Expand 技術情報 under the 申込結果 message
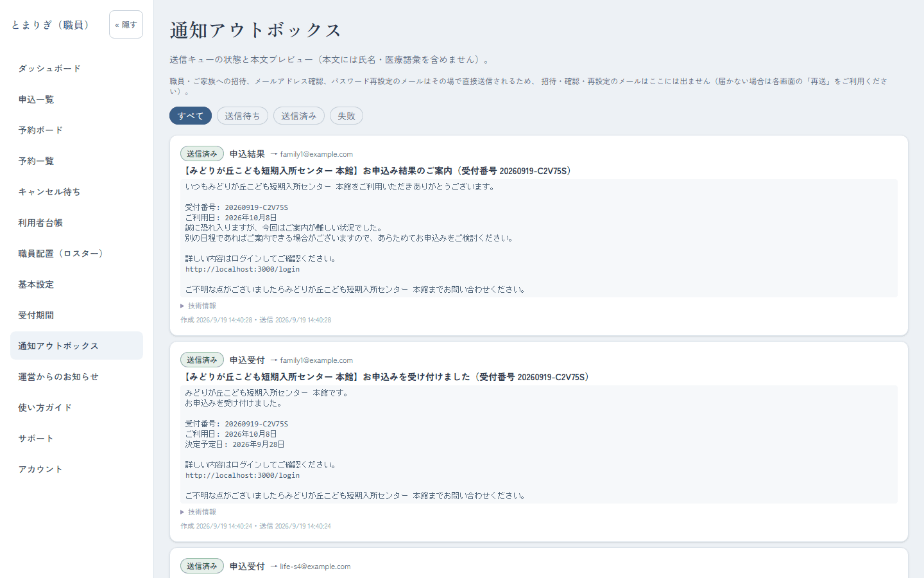Image resolution: width=924 pixels, height=578 pixels. (x=198, y=306)
